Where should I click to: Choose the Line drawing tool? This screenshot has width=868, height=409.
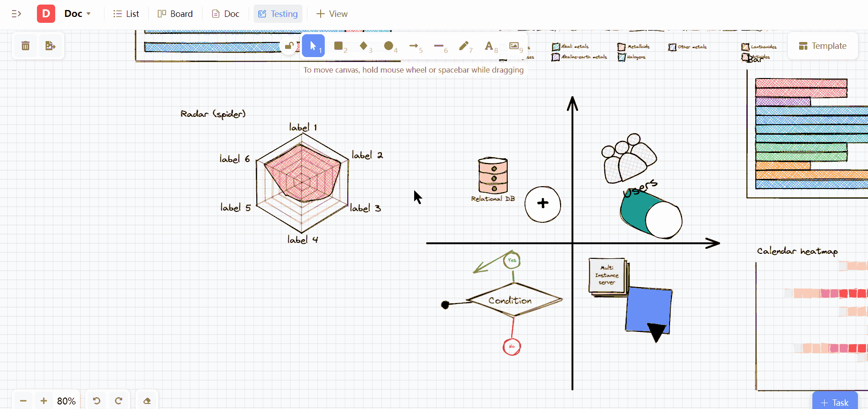(x=439, y=46)
